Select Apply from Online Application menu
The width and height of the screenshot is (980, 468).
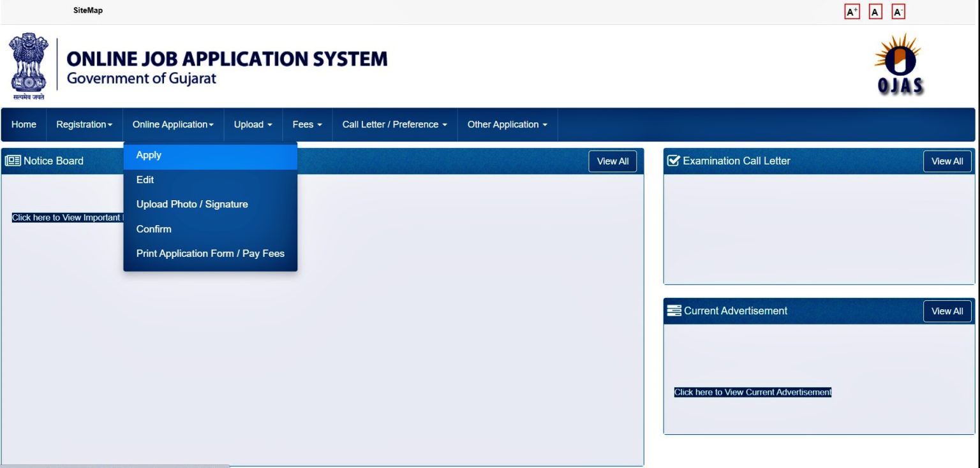pyautogui.click(x=149, y=155)
